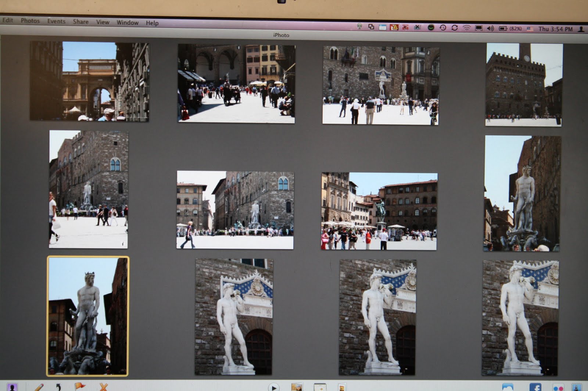Open the Wi-Fi status menu
588x391 pixels.
(467, 28)
